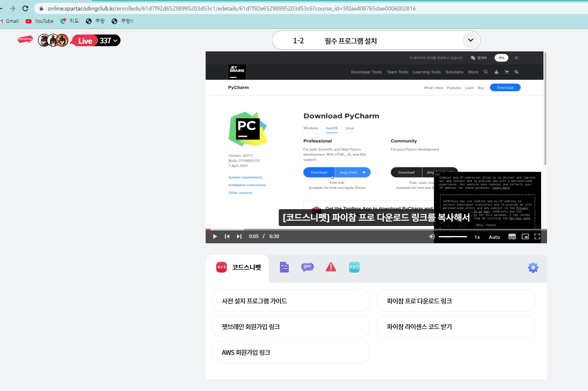The width and height of the screenshot is (588, 391).
Task: Open the 쿠팡 bookmark
Action: click(x=95, y=21)
